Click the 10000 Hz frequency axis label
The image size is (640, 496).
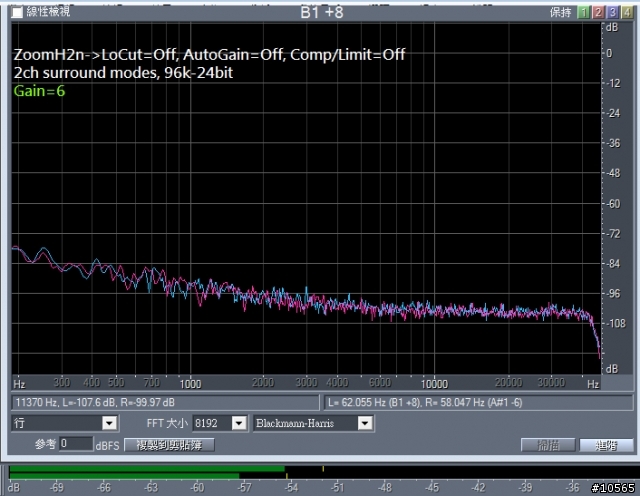(434, 384)
